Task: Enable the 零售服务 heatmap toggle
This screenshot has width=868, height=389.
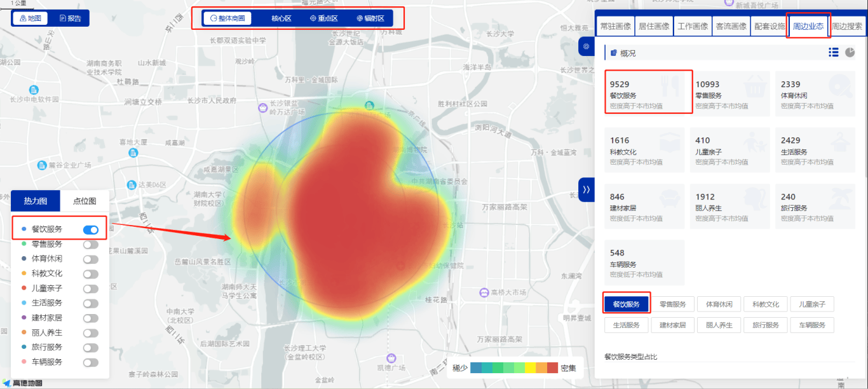Action: [x=90, y=244]
